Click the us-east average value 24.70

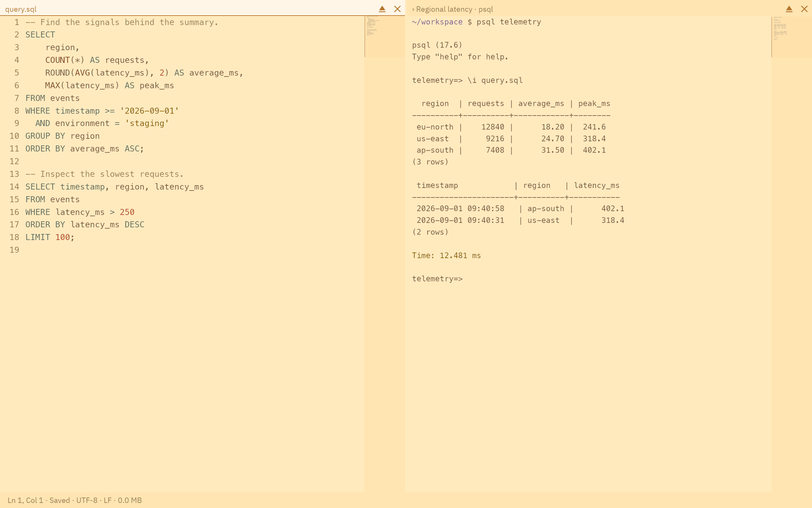pos(553,139)
